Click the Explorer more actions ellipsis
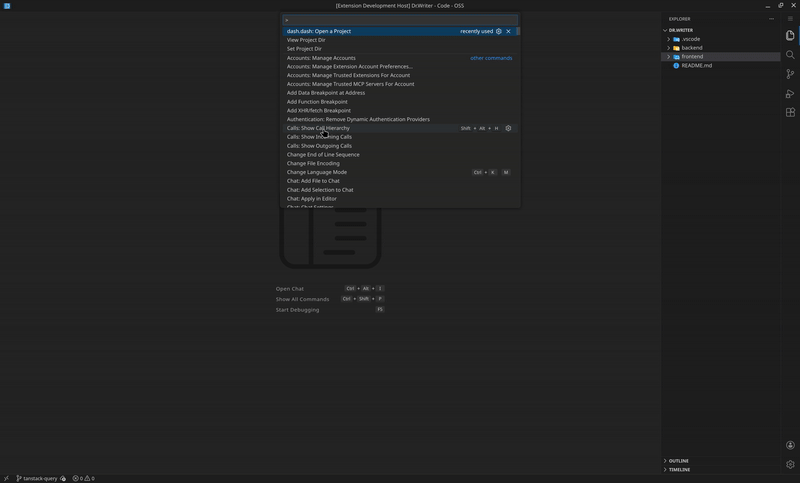The height and width of the screenshot is (483, 800). tap(771, 19)
